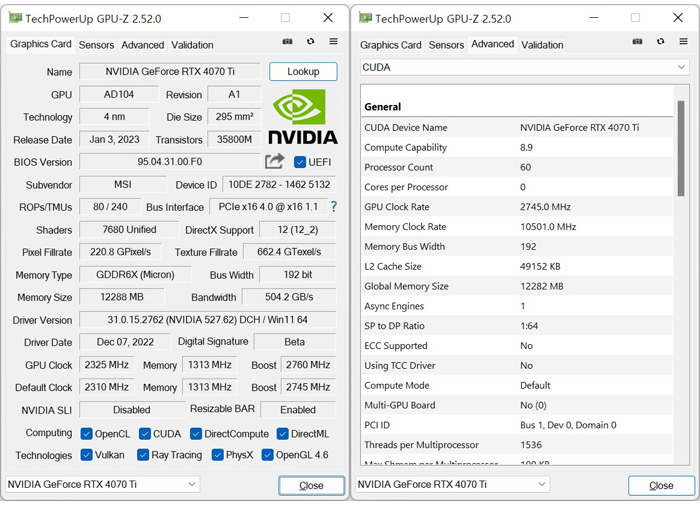Viewport: 700px width, 505px height.
Task: Click the NVIDIA logo image
Action: (x=303, y=117)
